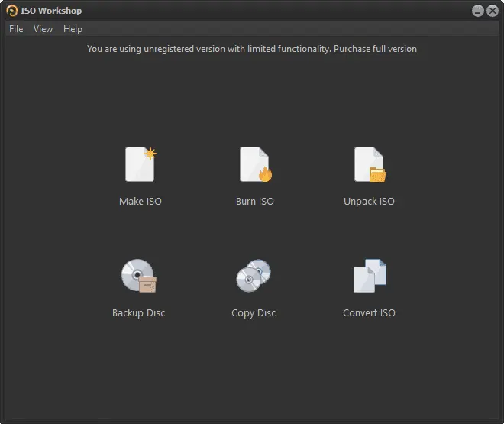This screenshot has width=504, height=424.
Task: Open the View menu
Action: pos(43,29)
